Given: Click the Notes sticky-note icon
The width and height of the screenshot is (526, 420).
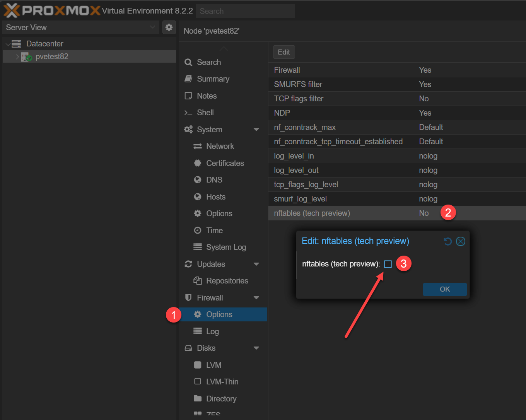Looking at the screenshot, I should (188, 96).
